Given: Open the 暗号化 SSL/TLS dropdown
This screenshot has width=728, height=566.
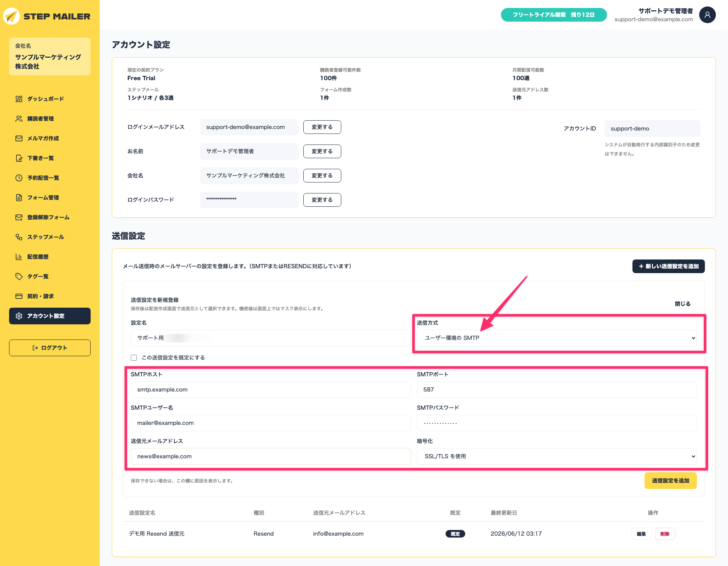Looking at the screenshot, I should pos(557,456).
